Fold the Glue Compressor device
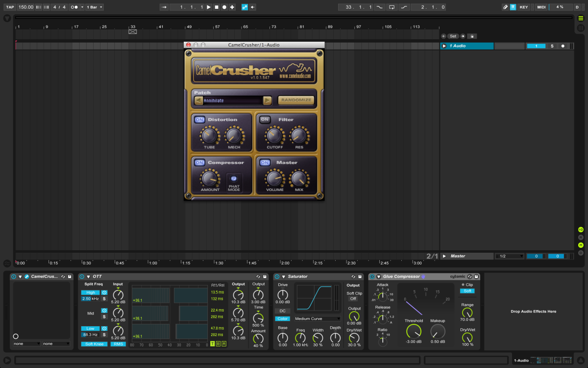588x368 pixels. (379, 277)
